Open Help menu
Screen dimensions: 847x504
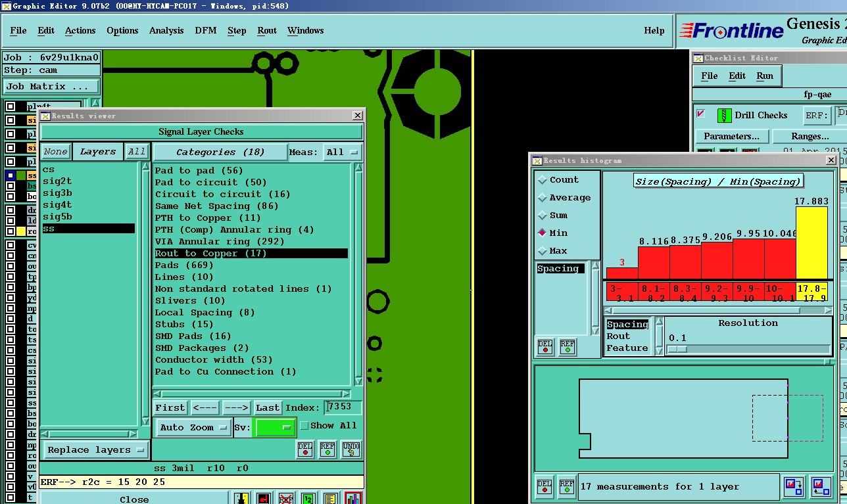654,30
